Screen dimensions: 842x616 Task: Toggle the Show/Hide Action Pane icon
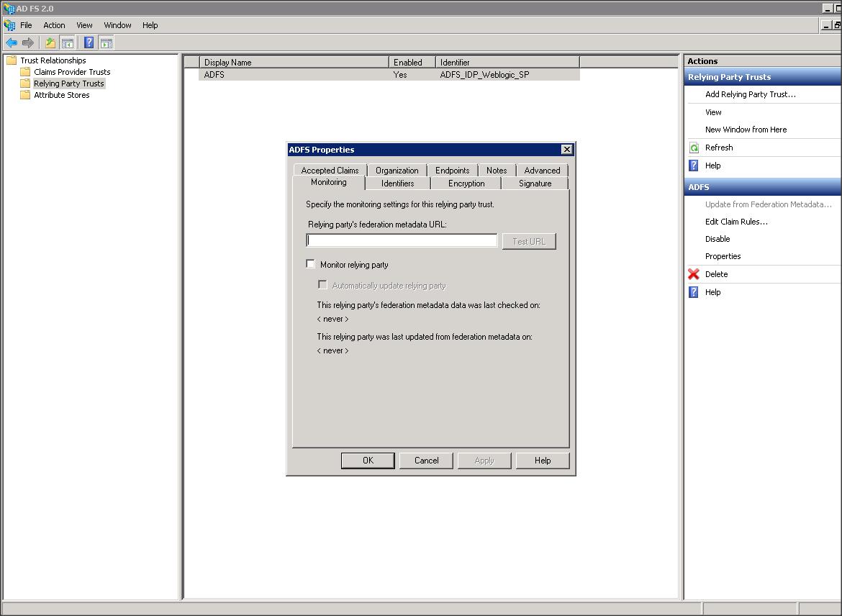106,43
